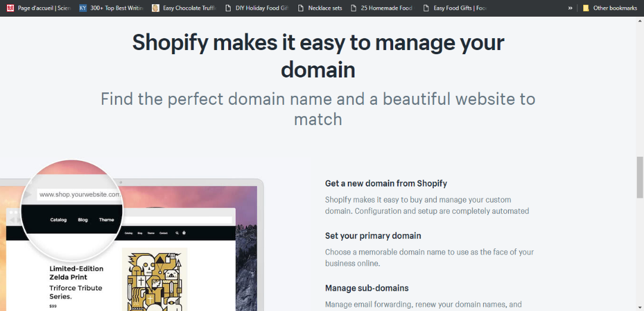The width and height of the screenshot is (644, 311).
Task: Click the small 'Contact' item in the mockup nav
Action: pos(163,234)
